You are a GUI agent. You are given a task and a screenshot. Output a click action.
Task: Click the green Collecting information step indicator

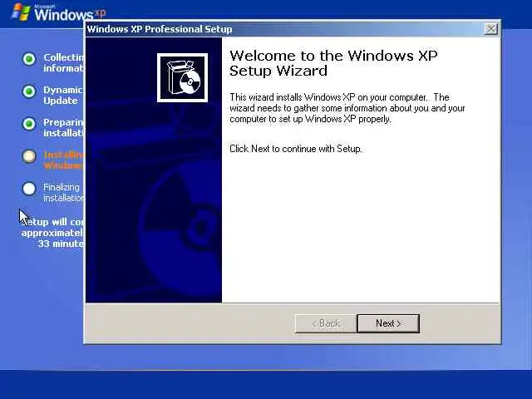click(29, 59)
